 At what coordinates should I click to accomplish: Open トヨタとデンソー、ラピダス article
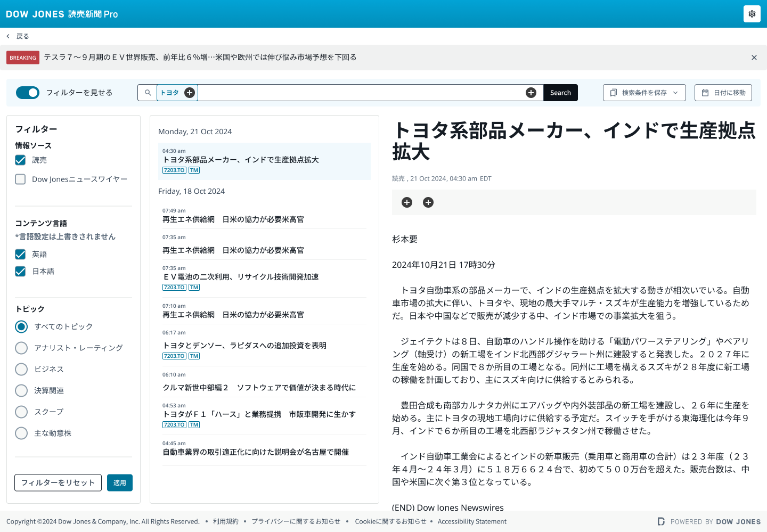click(264, 345)
